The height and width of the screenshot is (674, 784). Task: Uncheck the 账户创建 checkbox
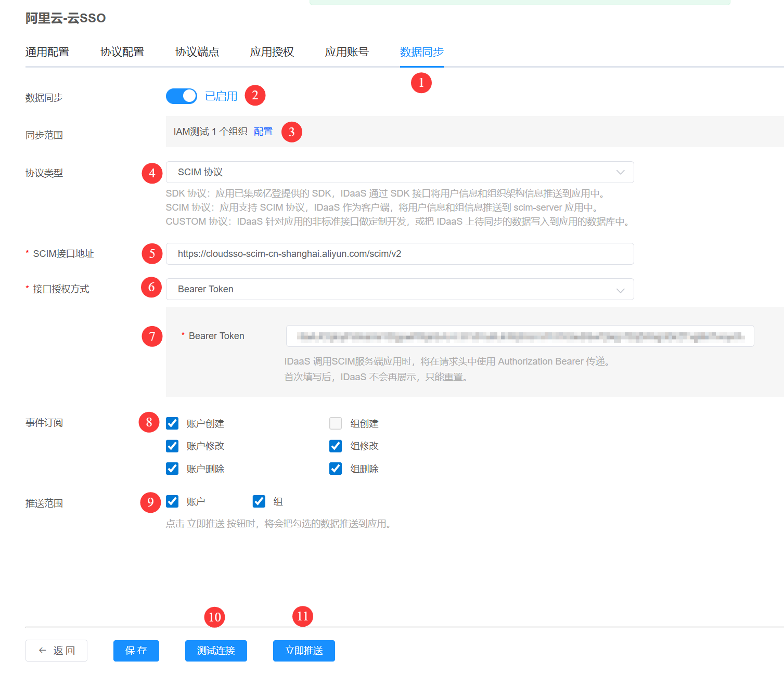172,423
